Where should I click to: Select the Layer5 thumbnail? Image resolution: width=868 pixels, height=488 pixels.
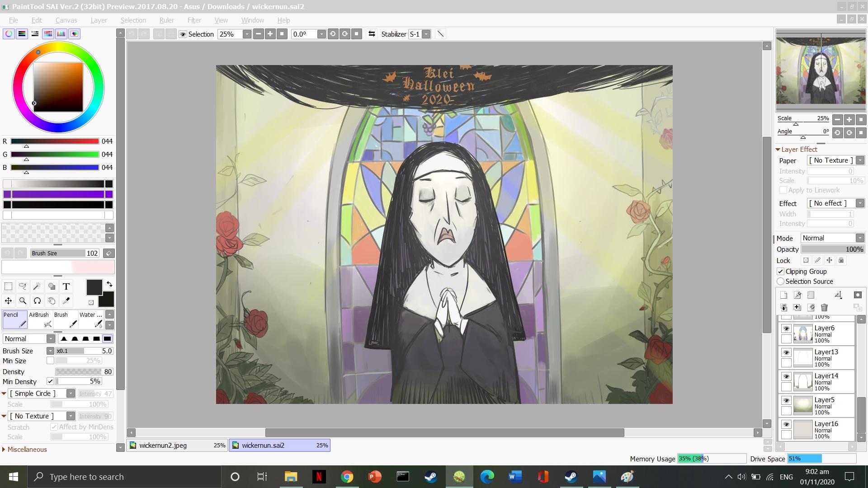pyautogui.click(x=803, y=405)
